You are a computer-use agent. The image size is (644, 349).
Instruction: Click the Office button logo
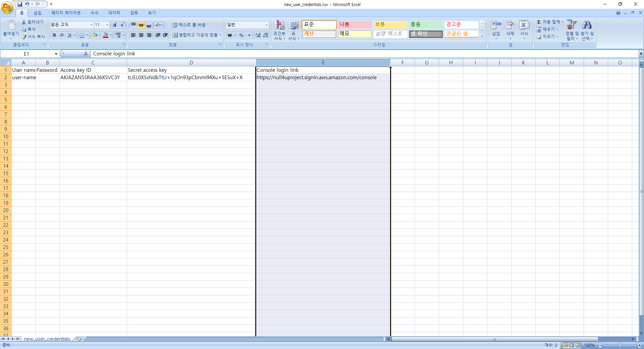[x=7, y=7]
